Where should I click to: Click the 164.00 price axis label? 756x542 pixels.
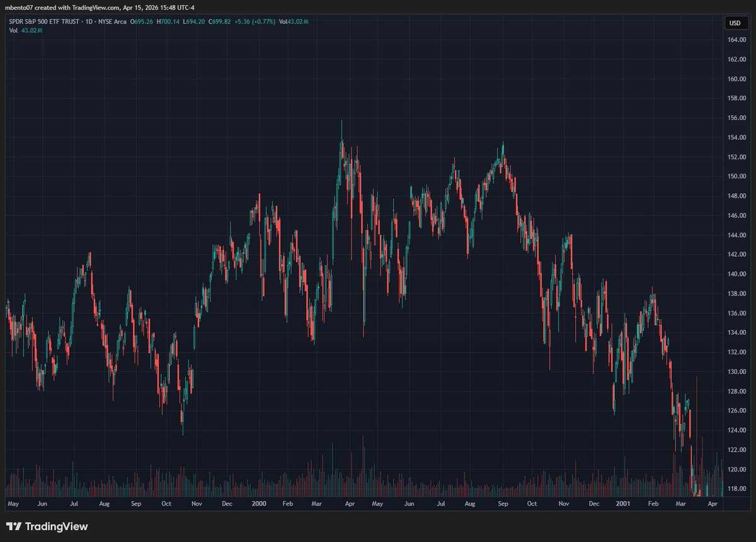(736, 40)
